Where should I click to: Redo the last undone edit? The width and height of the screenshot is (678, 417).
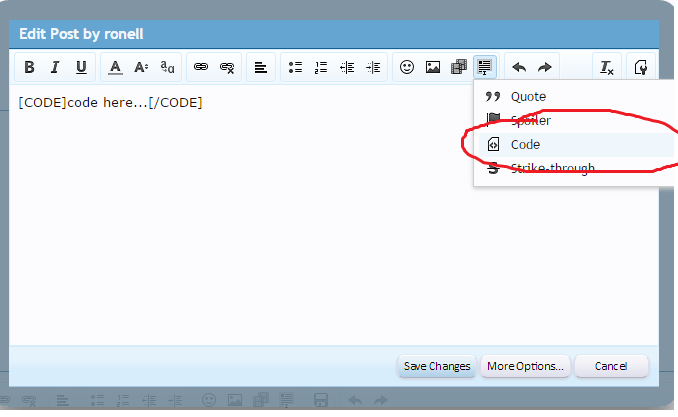[x=545, y=67]
